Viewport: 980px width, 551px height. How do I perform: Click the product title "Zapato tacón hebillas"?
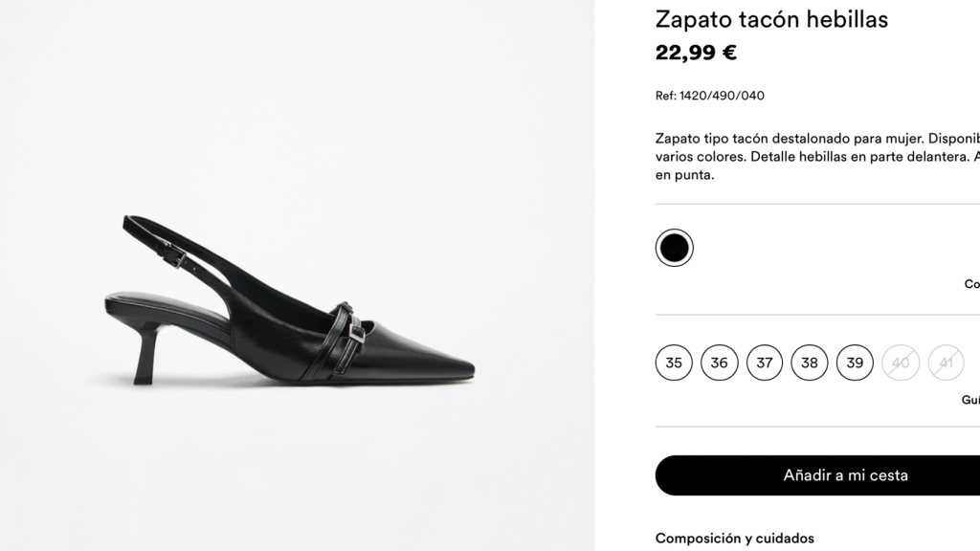pos(771,19)
